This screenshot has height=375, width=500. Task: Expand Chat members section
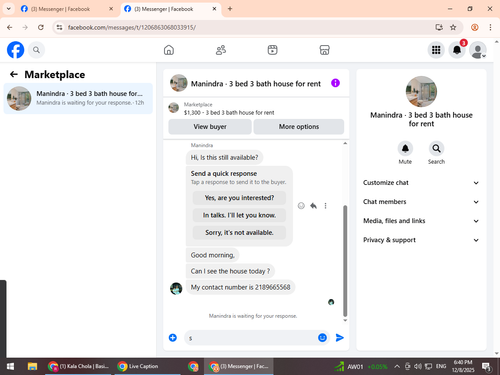pyautogui.click(x=421, y=202)
